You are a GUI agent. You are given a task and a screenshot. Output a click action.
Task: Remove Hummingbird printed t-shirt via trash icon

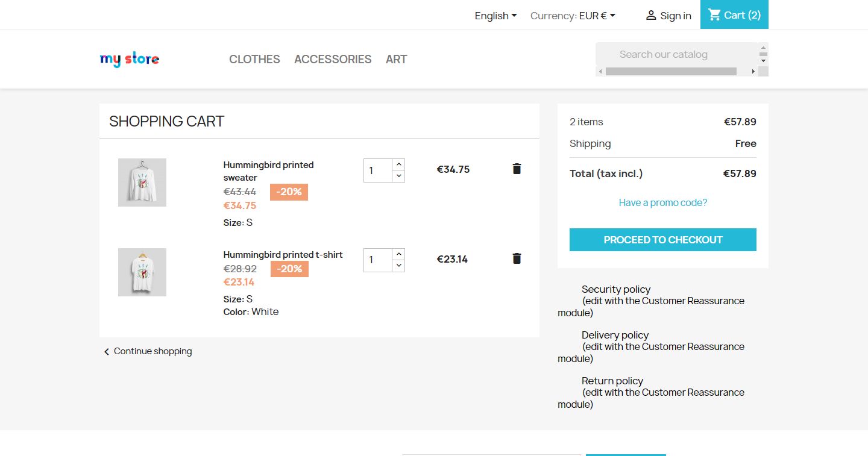click(517, 258)
